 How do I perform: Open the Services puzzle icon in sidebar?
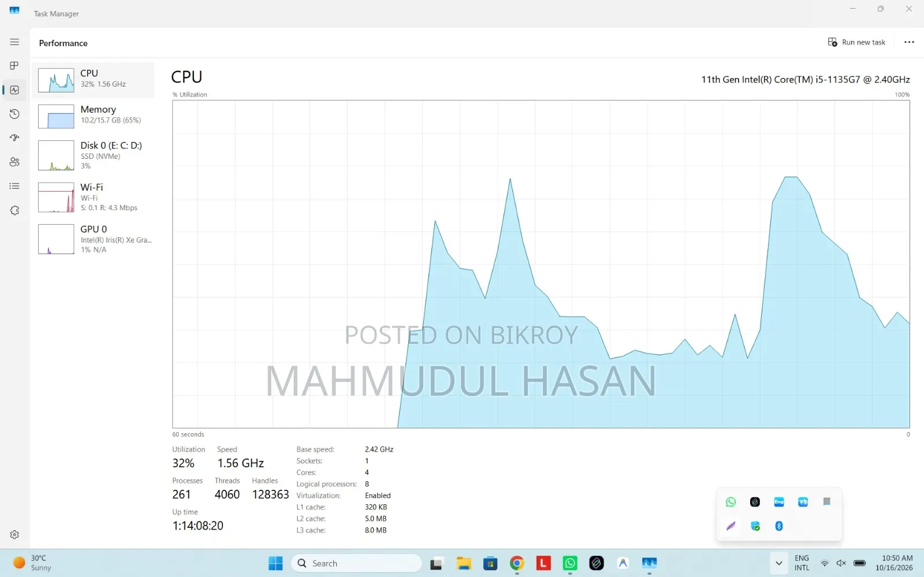pyautogui.click(x=14, y=210)
